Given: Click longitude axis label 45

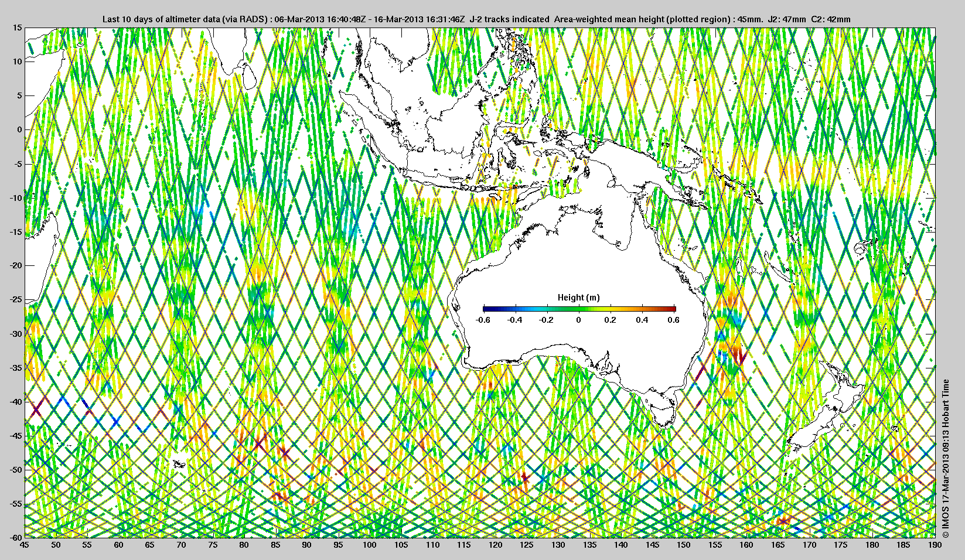Looking at the screenshot, I should [x=25, y=545].
